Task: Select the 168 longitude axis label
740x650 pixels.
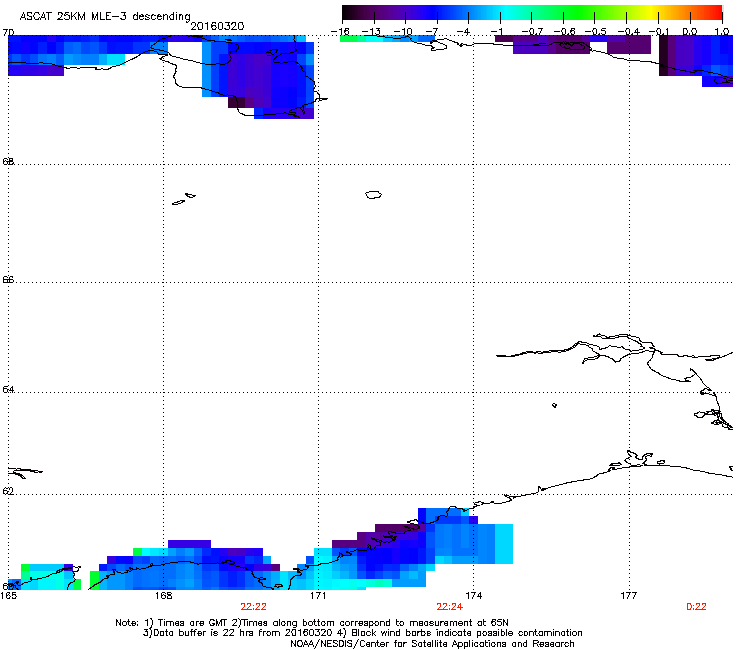Action: pyautogui.click(x=163, y=596)
